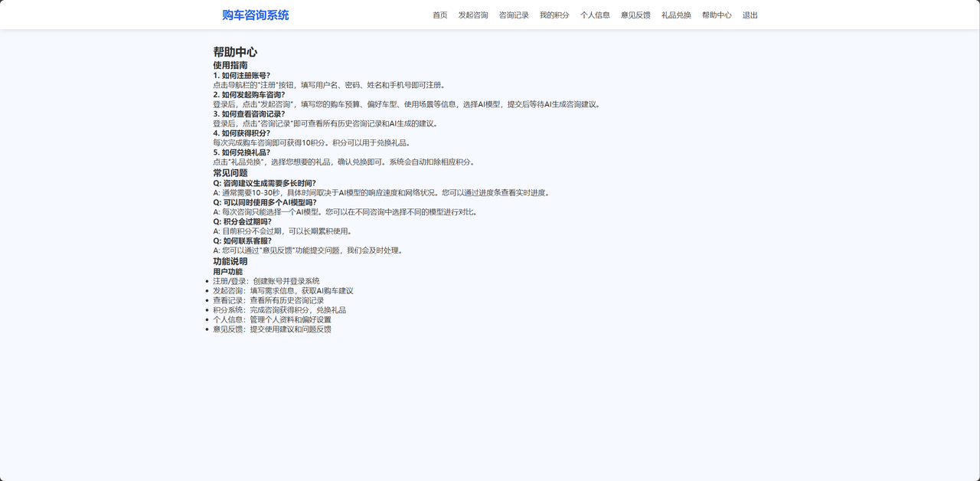Click the question 2. 如何发起购车咨询?
This screenshot has height=481, width=980.
tap(249, 95)
